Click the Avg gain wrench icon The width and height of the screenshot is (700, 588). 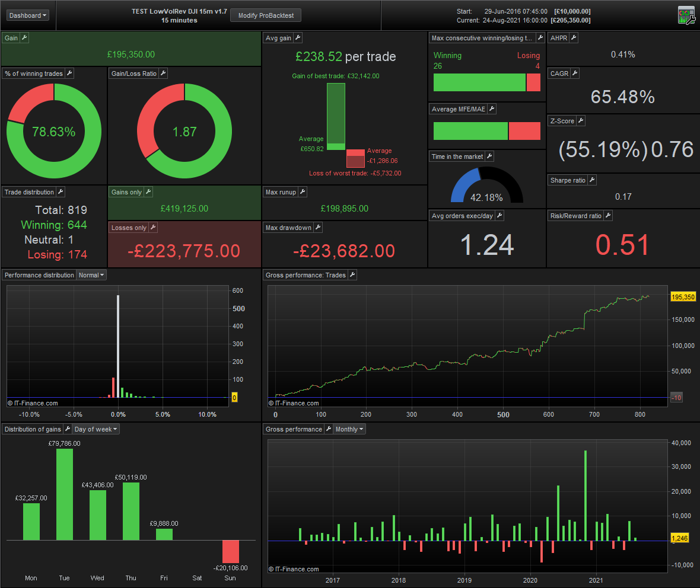click(x=298, y=38)
